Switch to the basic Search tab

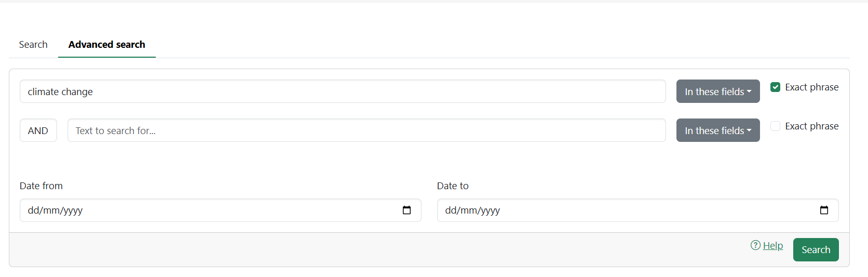(x=33, y=45)
